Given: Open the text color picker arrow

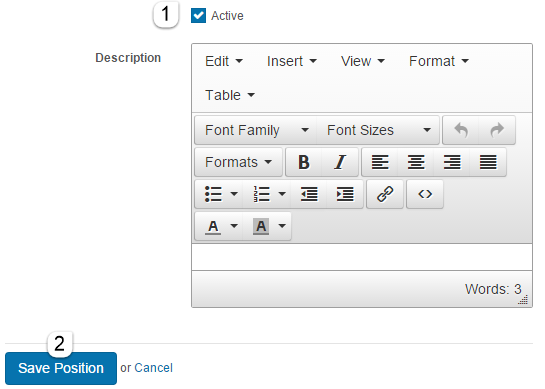Looking at the screenshot, I should (x=234, y=226).
